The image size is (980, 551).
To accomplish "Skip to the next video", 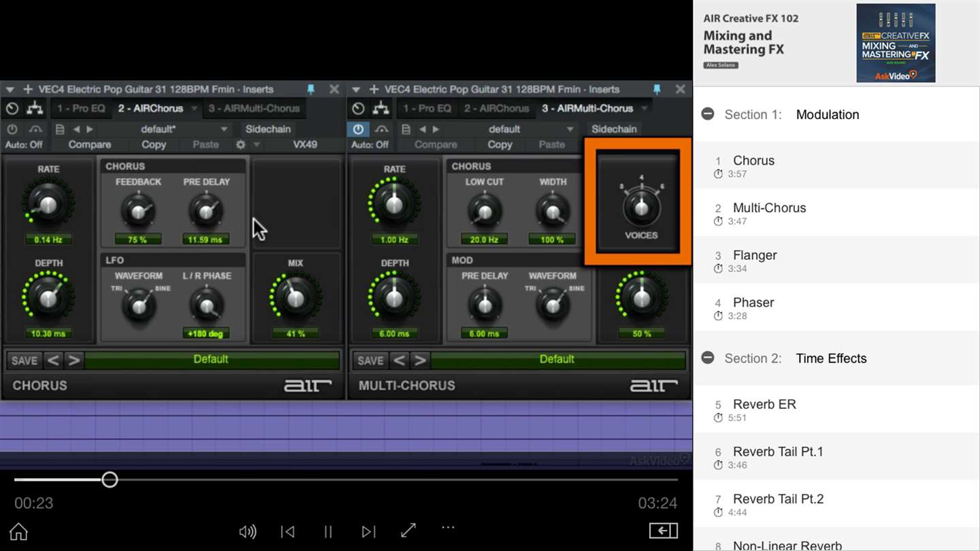I will pos(368,531).
